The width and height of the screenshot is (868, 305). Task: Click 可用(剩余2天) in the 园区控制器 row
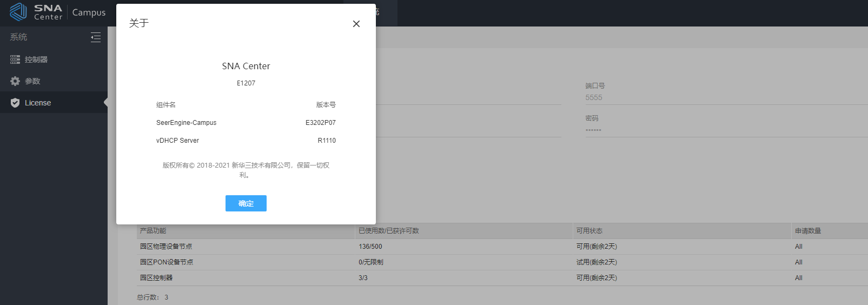tap(597, 278)
